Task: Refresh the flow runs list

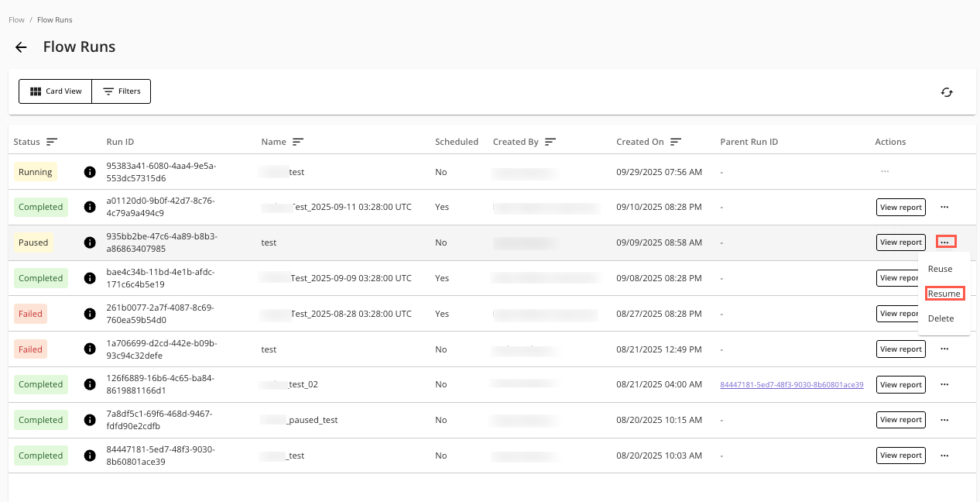Action: point(946,92)
